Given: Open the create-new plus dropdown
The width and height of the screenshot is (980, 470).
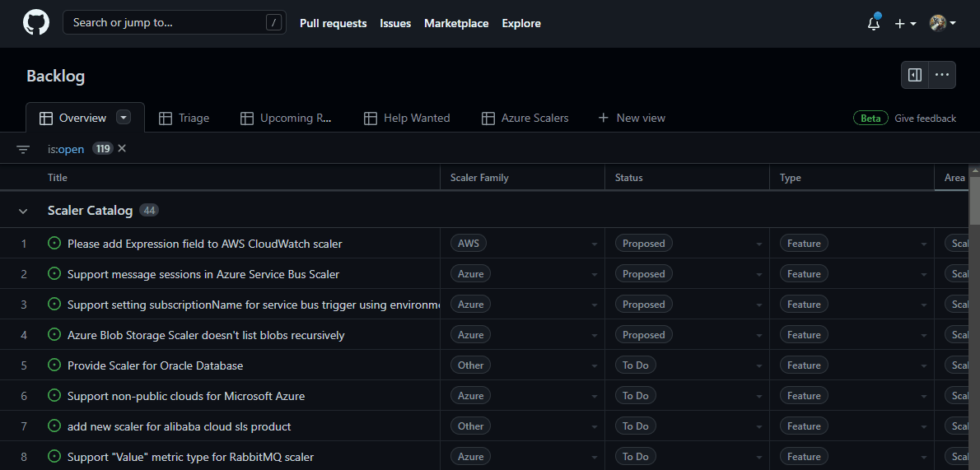Looking at the screenshot, I should [905, 23].
